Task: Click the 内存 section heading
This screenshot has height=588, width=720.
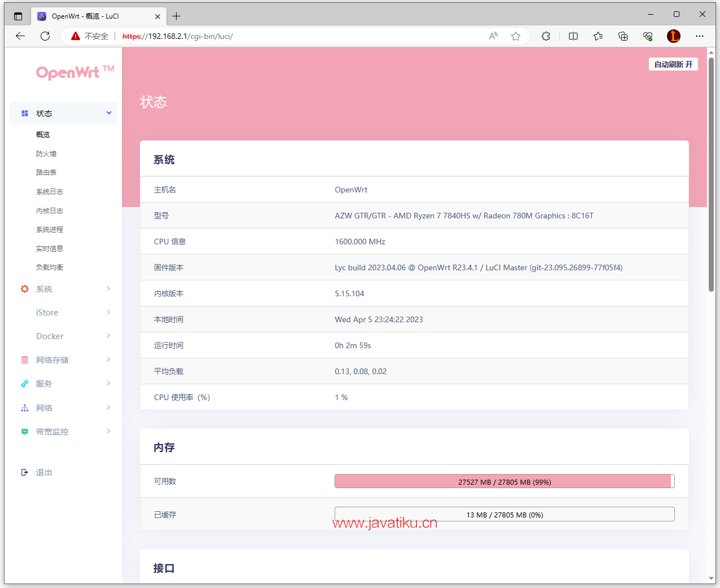Action: click(164, 447)
